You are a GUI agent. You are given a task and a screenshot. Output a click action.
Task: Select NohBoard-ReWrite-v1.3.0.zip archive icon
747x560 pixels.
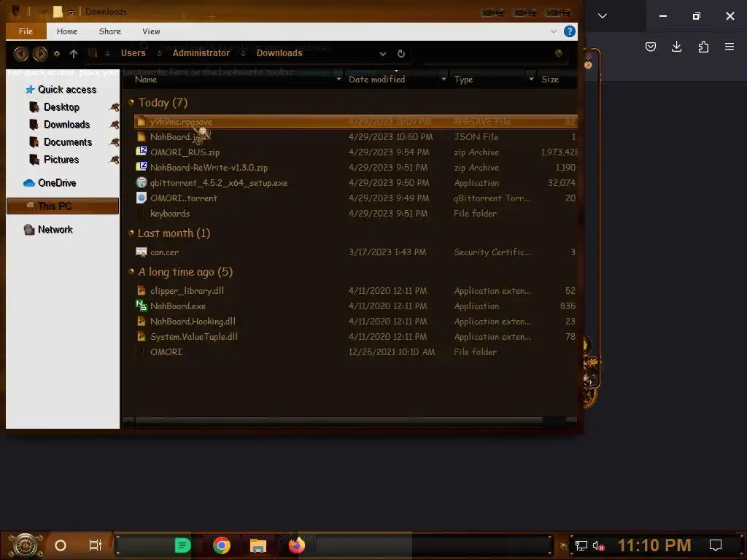[x=141, y=167]
